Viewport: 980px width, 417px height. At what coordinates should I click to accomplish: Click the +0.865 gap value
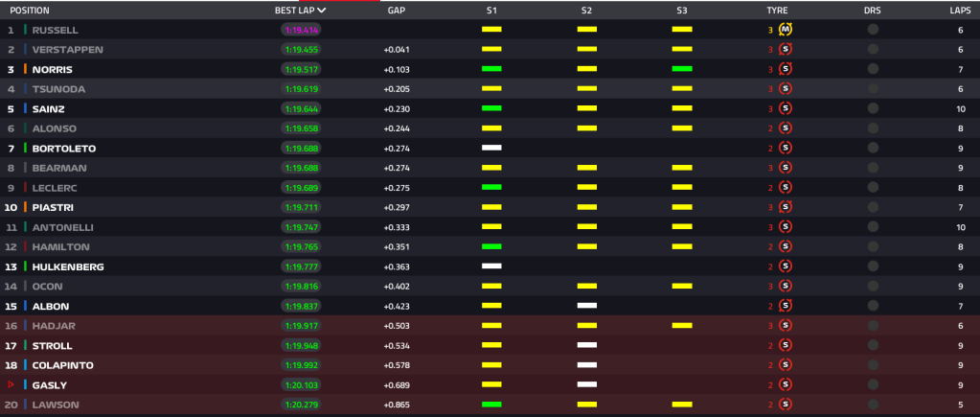(397, 405)
